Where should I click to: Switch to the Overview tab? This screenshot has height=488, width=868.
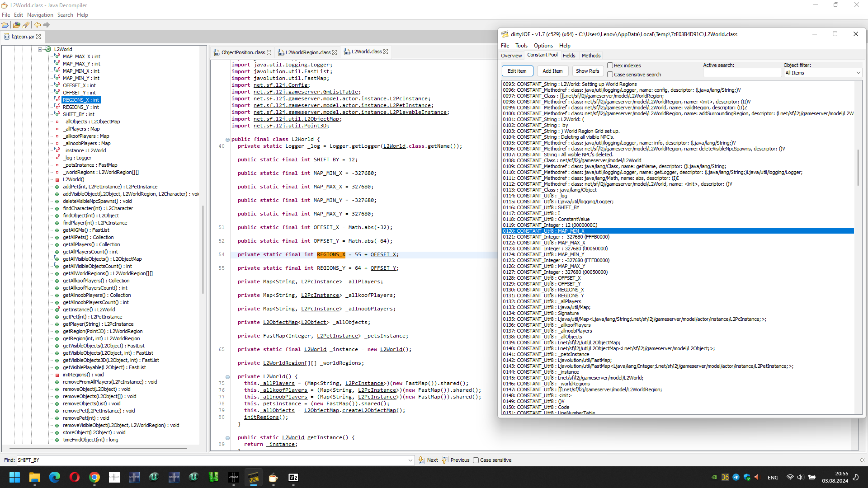pyautogui.click(x=511, y=56)
